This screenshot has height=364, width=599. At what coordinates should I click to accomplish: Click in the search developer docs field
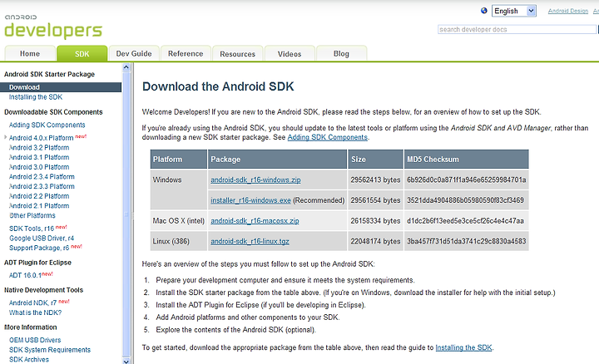point(517,29)
